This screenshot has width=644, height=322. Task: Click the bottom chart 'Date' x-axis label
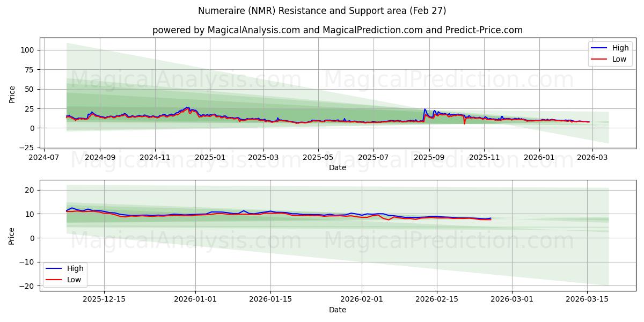(337, 310)
